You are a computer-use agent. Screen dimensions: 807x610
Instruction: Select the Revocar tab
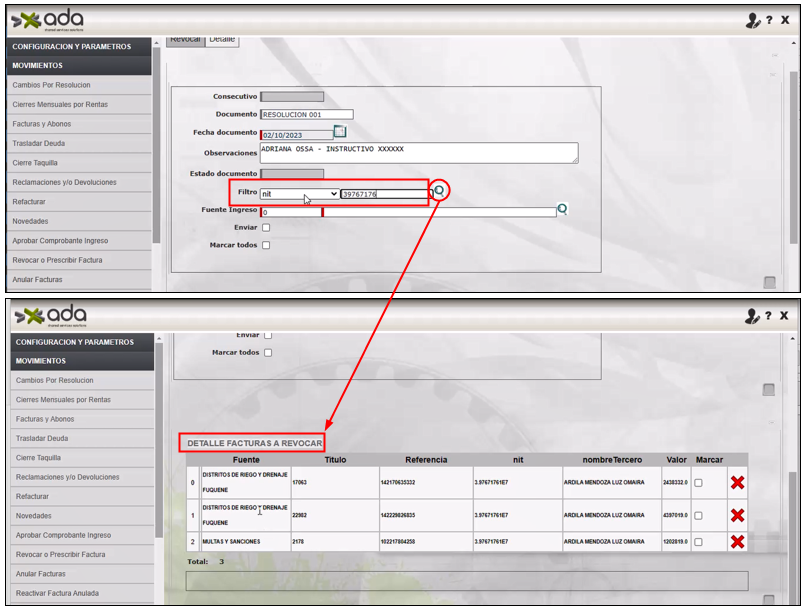(184, 40)
